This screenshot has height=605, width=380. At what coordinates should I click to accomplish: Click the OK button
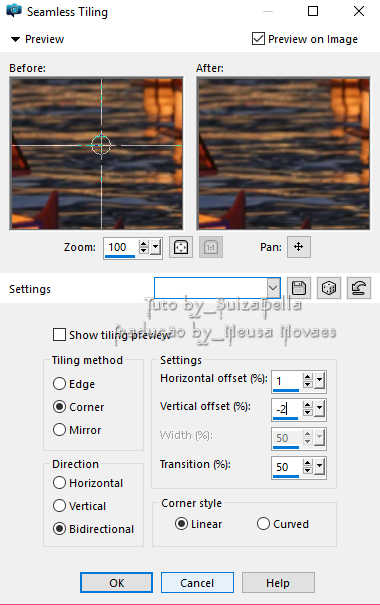(x=116, y=582)
